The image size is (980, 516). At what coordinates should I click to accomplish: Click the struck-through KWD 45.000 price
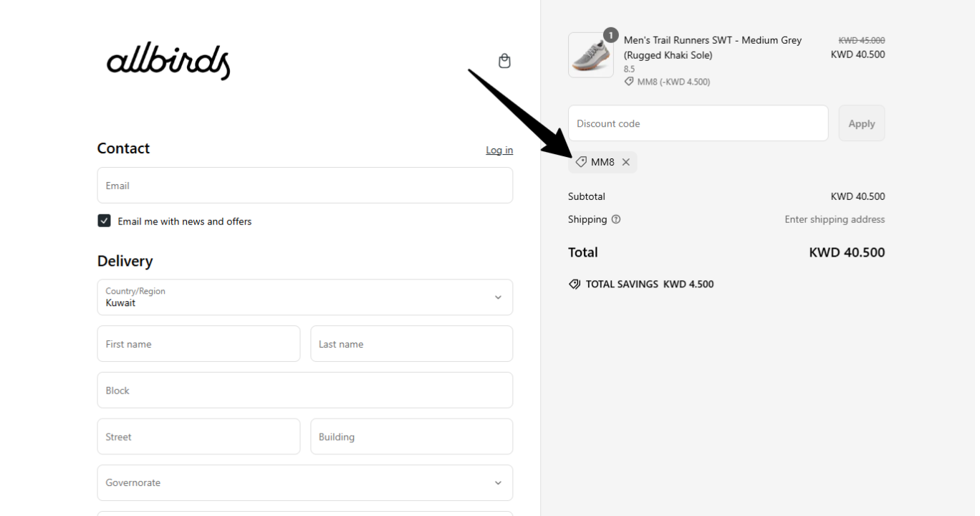point(862,41)
